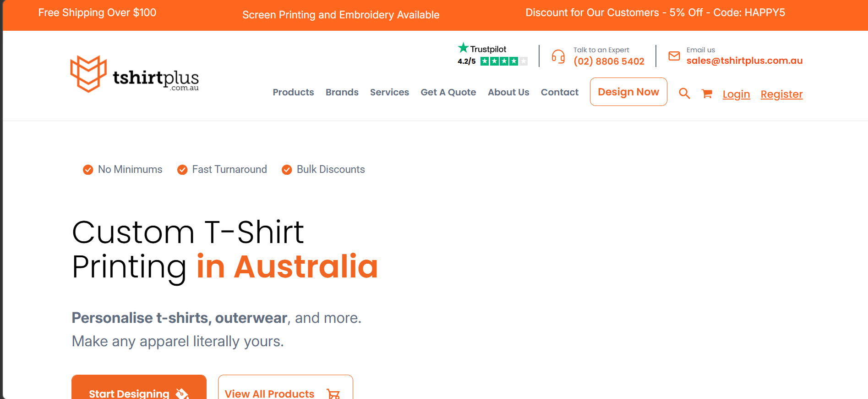Image resolution: width=868 pixels, height=399 pixels.
Task: Click the No Minimums checkmark icon
Action: point(88,170)
